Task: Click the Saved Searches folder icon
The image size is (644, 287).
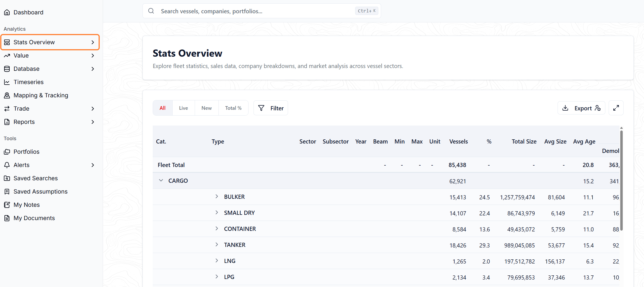Action: (7, 178)
